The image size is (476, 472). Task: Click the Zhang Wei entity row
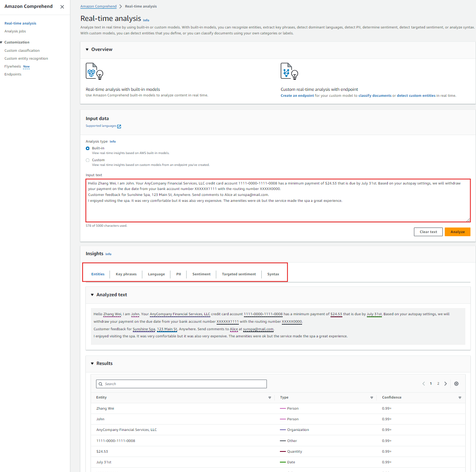(278, 408)
